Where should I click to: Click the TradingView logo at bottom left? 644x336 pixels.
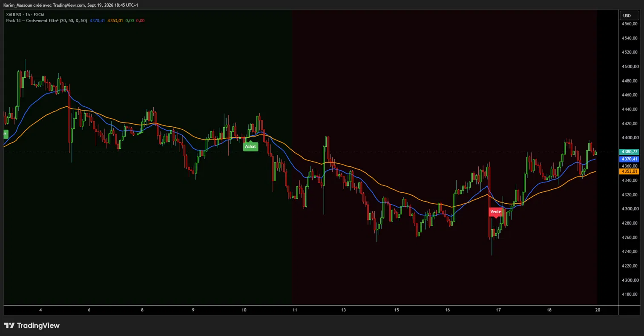[x=32, y=325]
